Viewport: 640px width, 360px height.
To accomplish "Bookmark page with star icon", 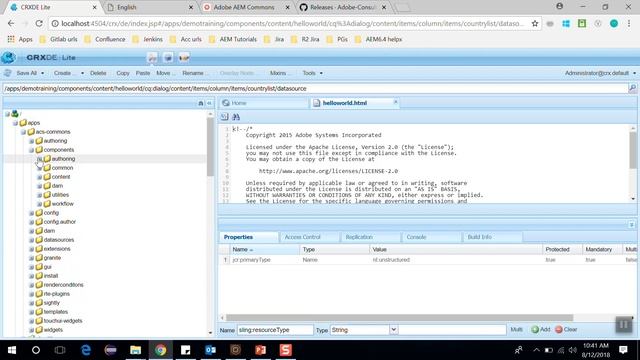I will click(535, 24).
